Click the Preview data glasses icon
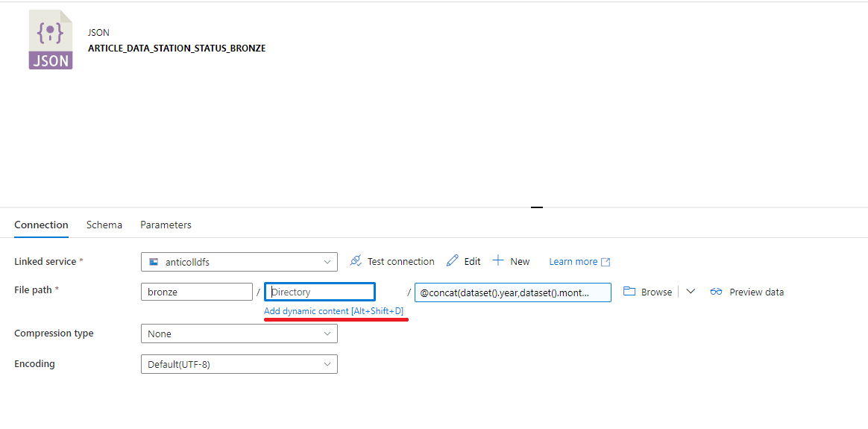 pos(716,292)
